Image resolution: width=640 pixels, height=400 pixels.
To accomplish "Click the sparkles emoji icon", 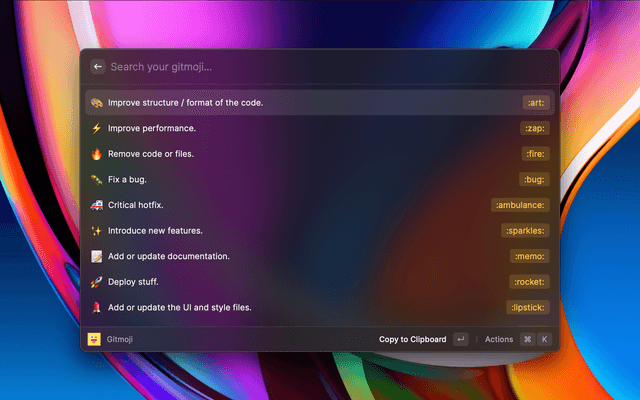I will click(96, 231).
